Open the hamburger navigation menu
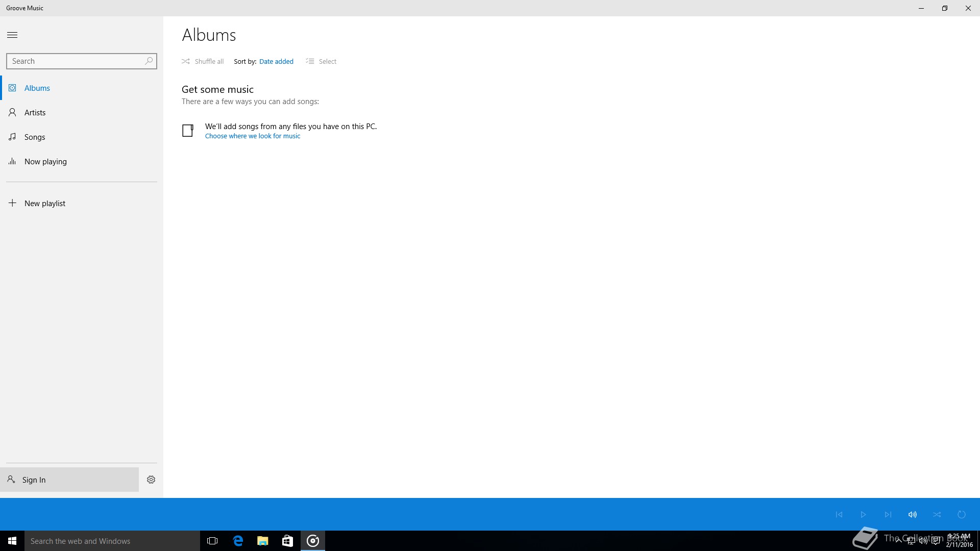The width and height of the screenshot is (980, 551). (12, 35)
